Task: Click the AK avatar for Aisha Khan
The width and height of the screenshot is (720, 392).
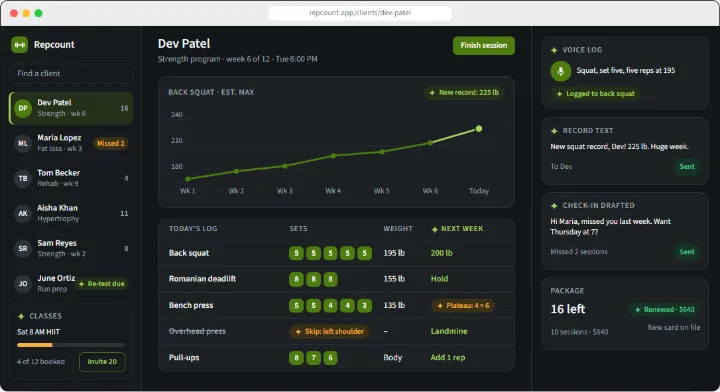Action: point(22,213)
